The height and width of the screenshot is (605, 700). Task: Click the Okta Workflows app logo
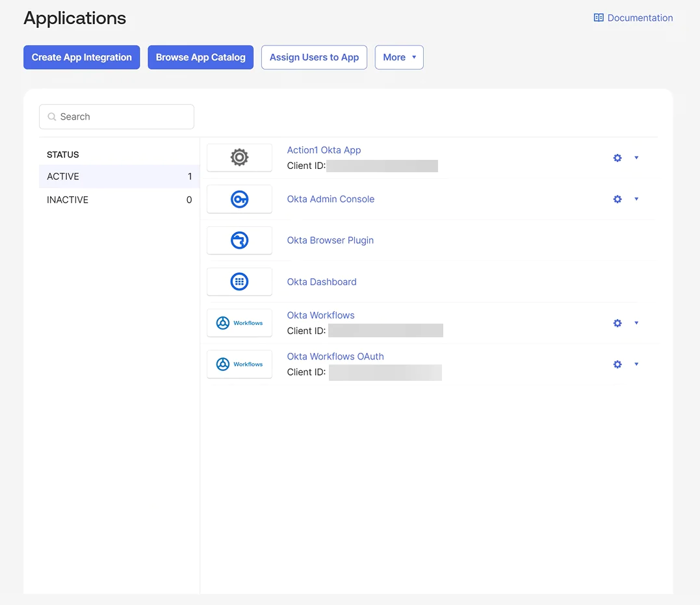239,322
